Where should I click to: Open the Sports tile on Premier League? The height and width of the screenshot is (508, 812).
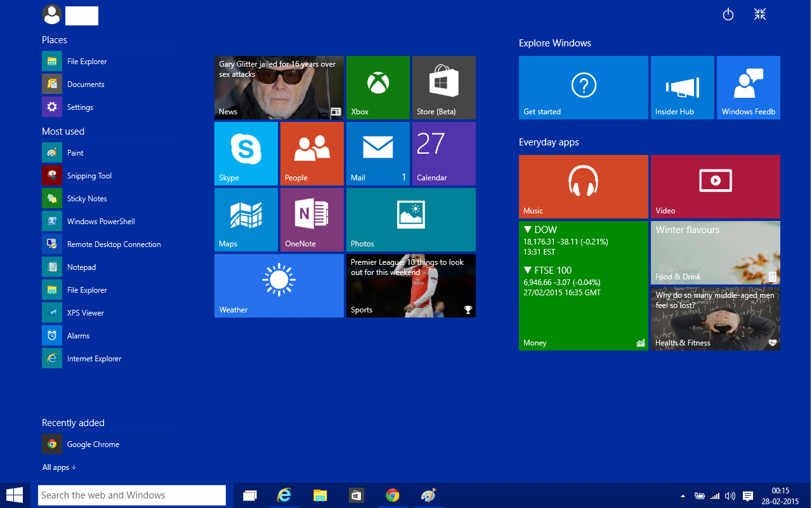click(411, 286)
